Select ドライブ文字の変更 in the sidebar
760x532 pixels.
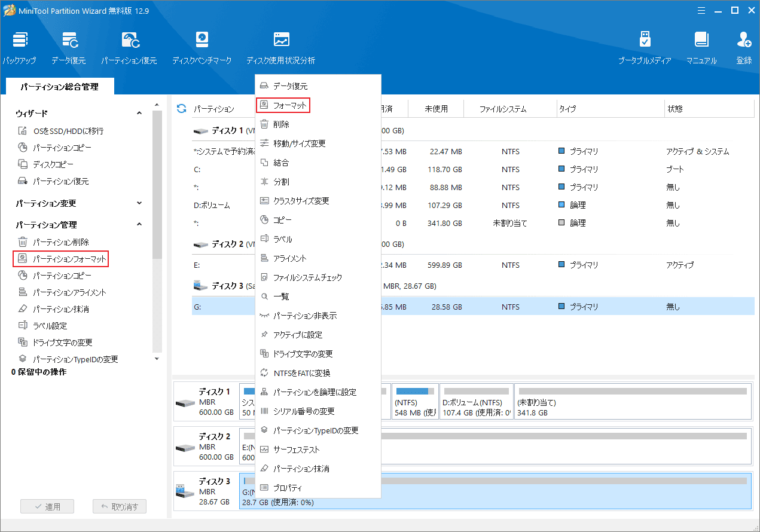(x=55, y=343)
